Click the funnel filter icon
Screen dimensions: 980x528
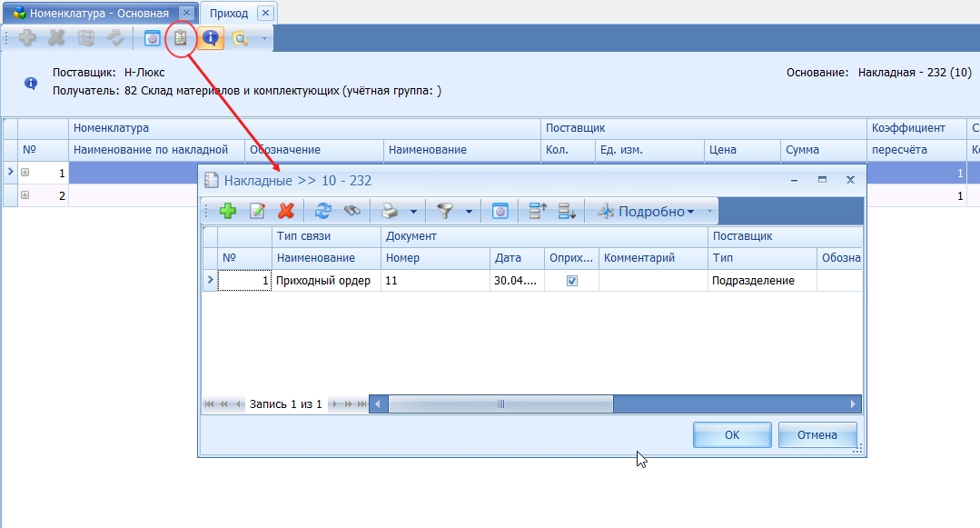(445, 211)
